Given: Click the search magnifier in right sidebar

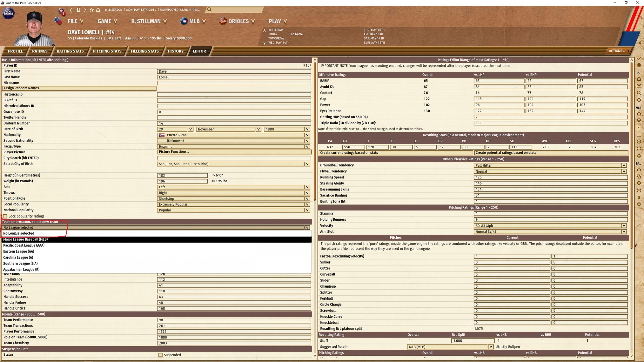Looking at the screenshot, I should (x=639, y=93).
